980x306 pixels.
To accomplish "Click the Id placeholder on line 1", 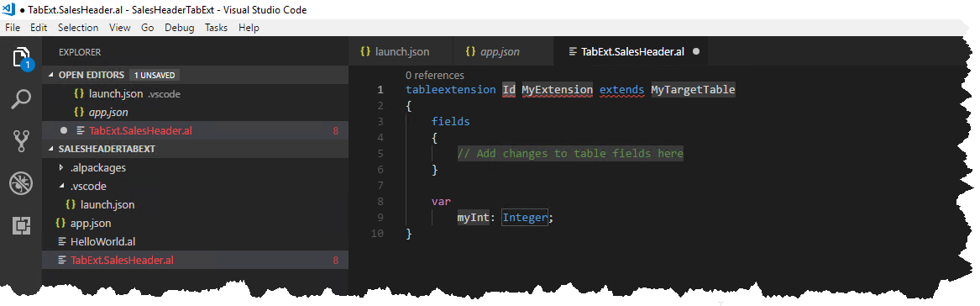I will [x=510, y=89].
